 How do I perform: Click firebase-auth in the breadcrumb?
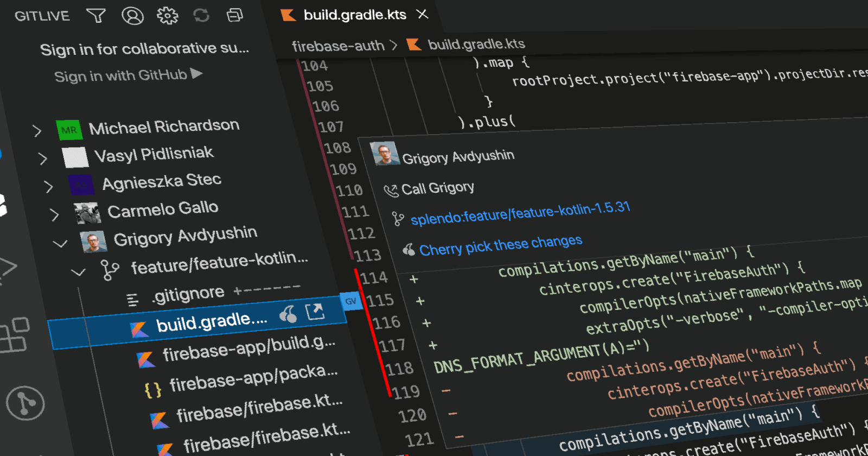pos(338,46)
